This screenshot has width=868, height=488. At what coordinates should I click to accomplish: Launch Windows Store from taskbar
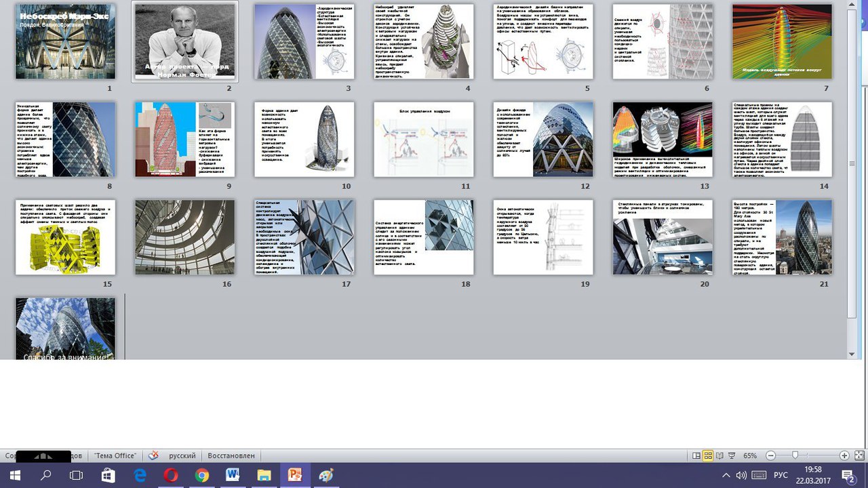coord(108,475)
